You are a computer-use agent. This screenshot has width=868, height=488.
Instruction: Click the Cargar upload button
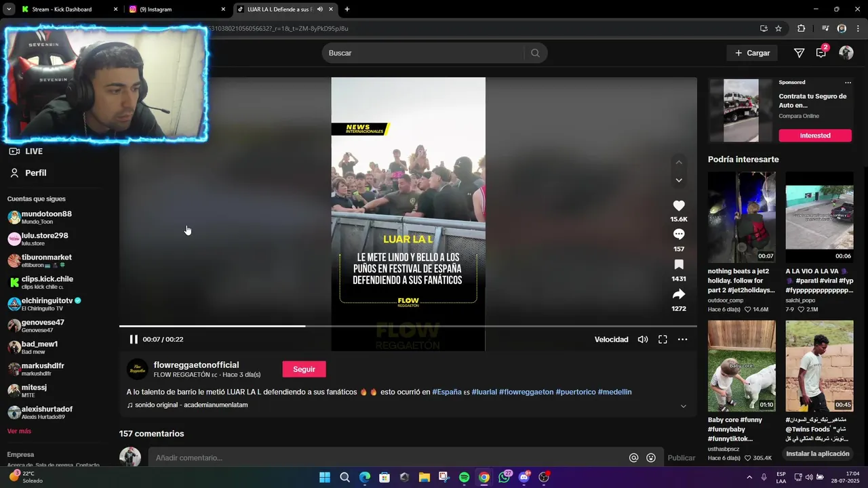coord(752,53)
